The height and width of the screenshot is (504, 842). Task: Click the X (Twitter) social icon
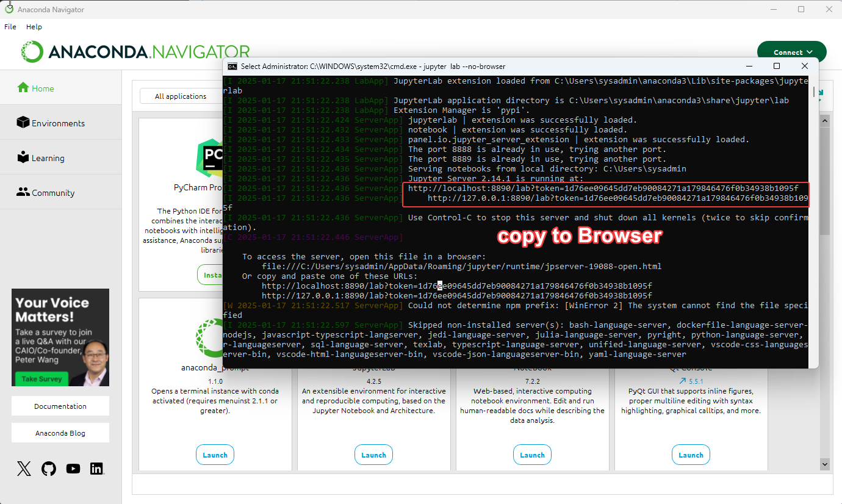coord(24,469)
